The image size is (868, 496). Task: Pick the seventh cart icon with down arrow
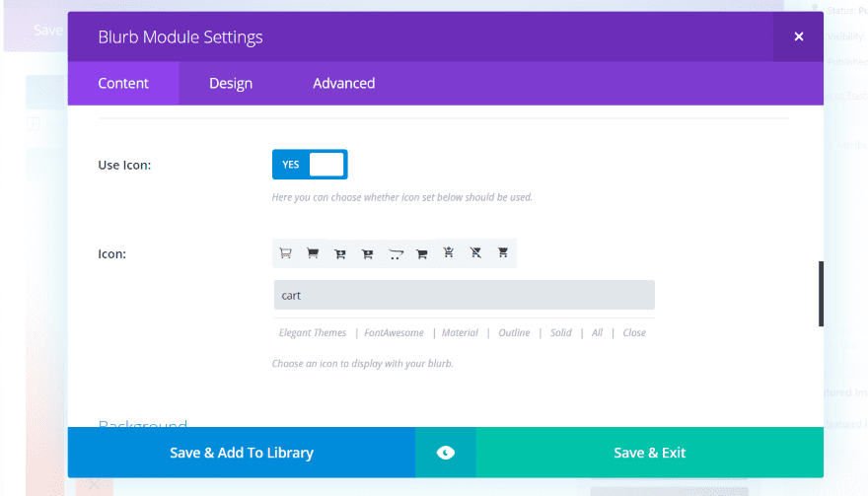pos(449,253)
